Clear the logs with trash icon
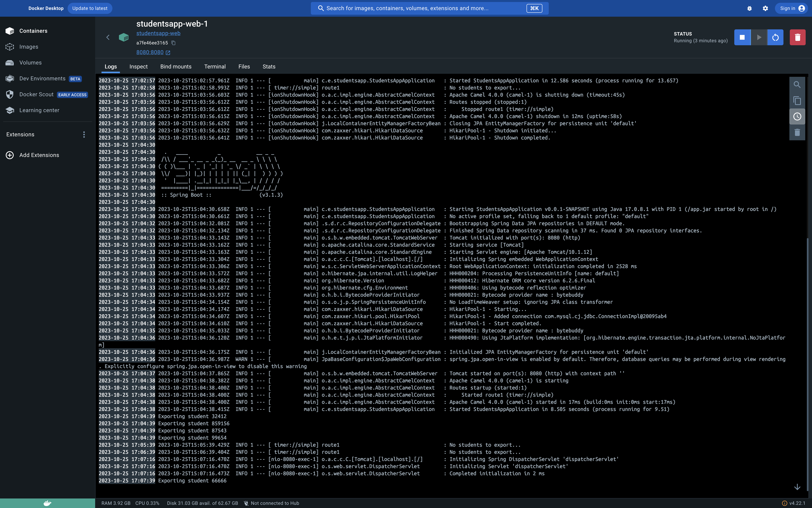This screenshot has height=508, width=812. [797, 132]
